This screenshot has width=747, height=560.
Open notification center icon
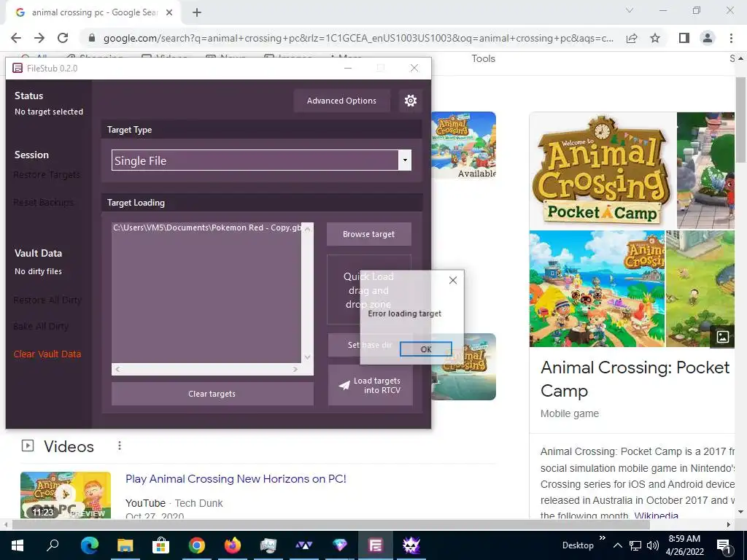tap(723, 545)
